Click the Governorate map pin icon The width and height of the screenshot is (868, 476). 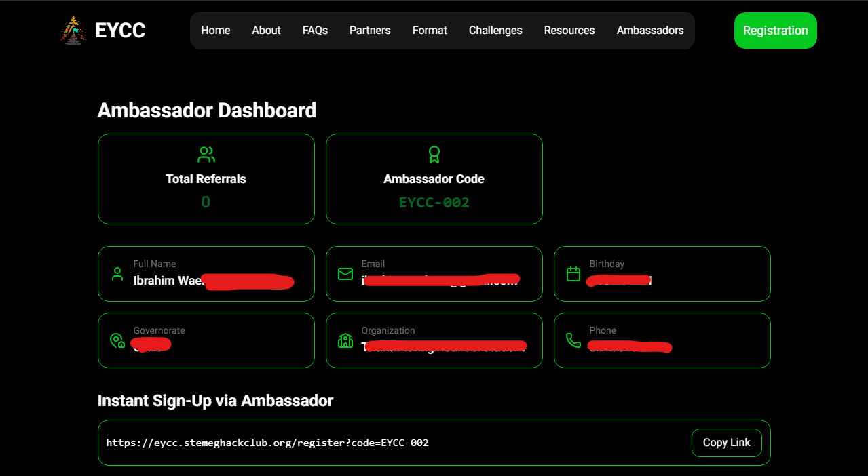click(x=117, y=340)
